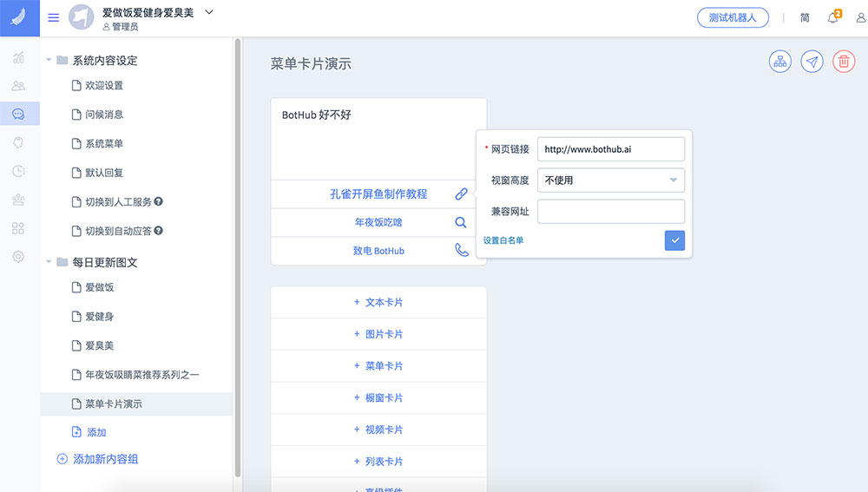
Task: Add a 视频卡片
Action: 378,430
